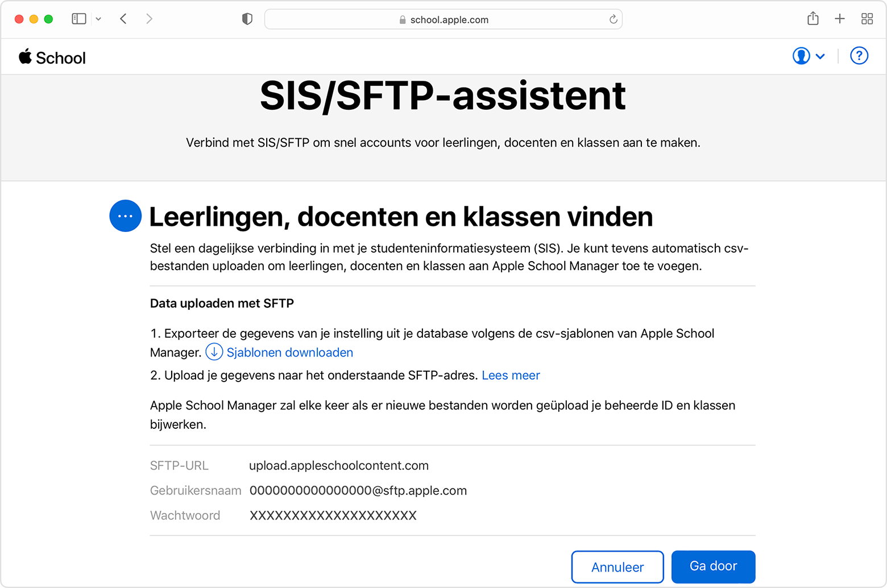Click the Sjablonen downloaden link

[x=289, y=353]
